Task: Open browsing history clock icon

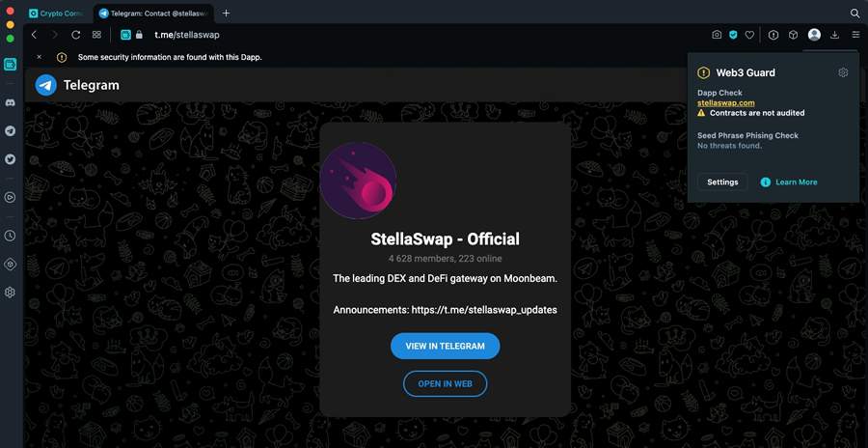Action: click(10, 236)
